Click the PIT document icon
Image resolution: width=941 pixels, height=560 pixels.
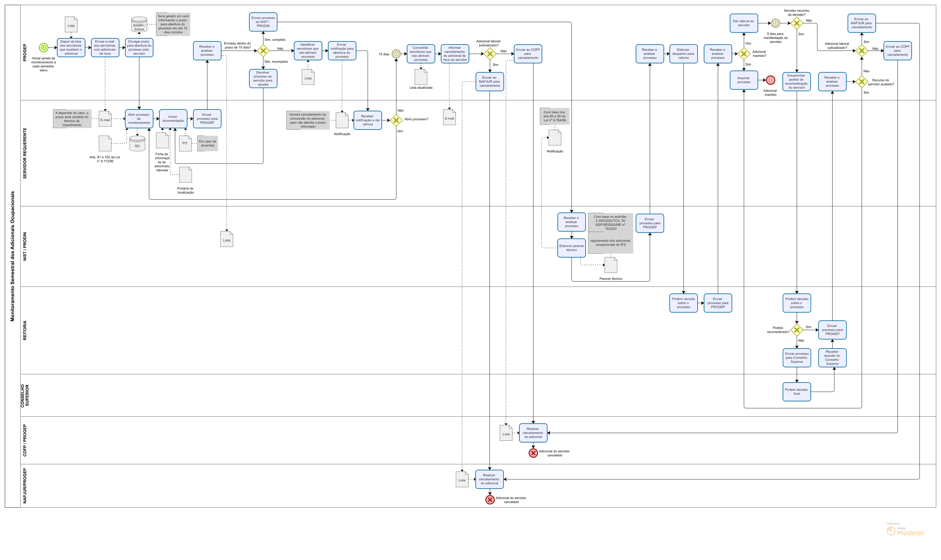tap(185, 143)
